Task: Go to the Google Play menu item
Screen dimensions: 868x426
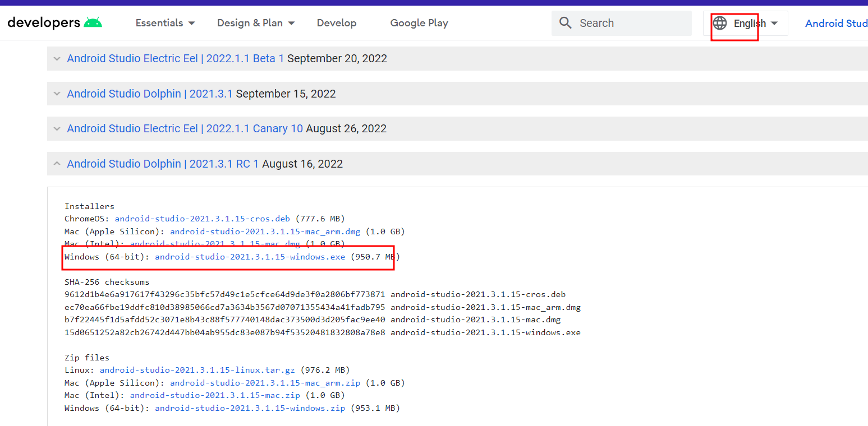Action: (419, 23)
